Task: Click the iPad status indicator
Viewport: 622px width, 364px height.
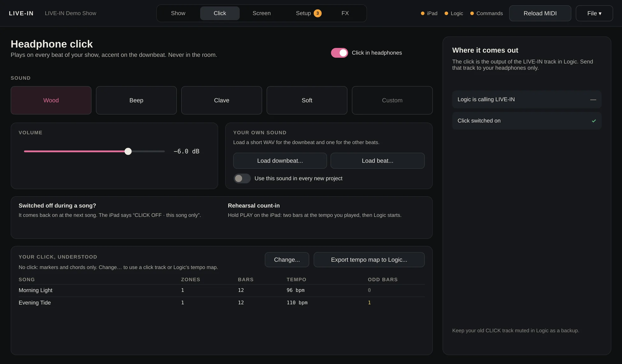Action: (x=429, y=13)
